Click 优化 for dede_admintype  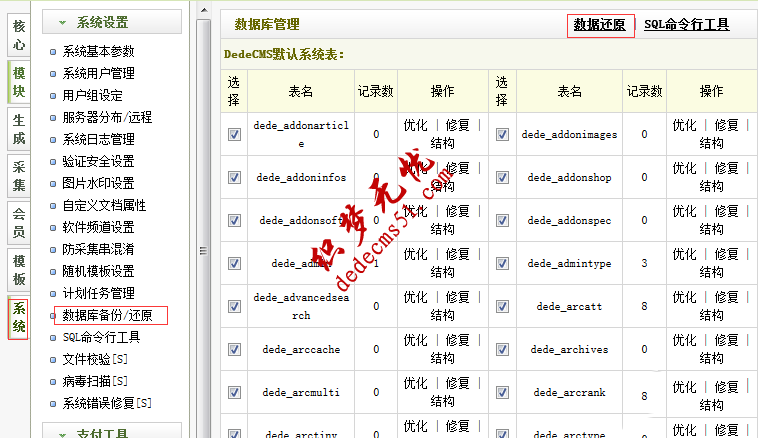tap(685, 255)
